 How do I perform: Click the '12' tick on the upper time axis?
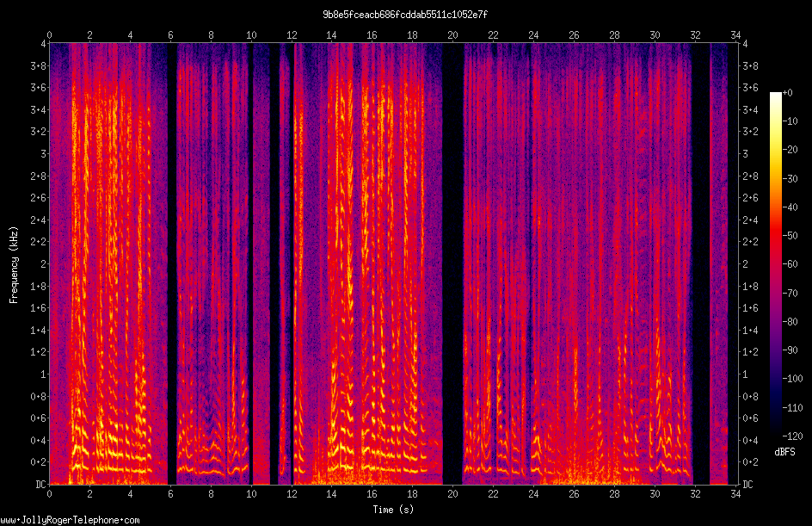[x=292, y=35]
